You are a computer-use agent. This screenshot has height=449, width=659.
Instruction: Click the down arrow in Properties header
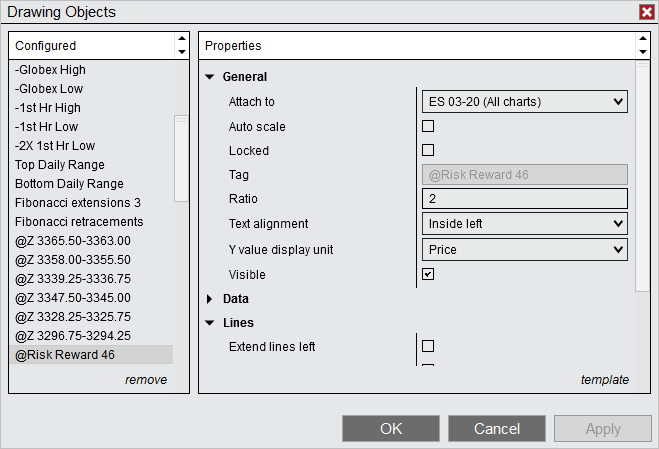click(x=643, y=52)
